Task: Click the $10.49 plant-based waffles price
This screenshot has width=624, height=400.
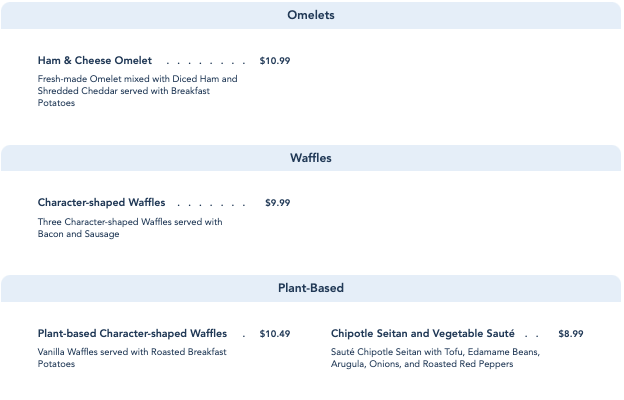Action: click(275, 334)
